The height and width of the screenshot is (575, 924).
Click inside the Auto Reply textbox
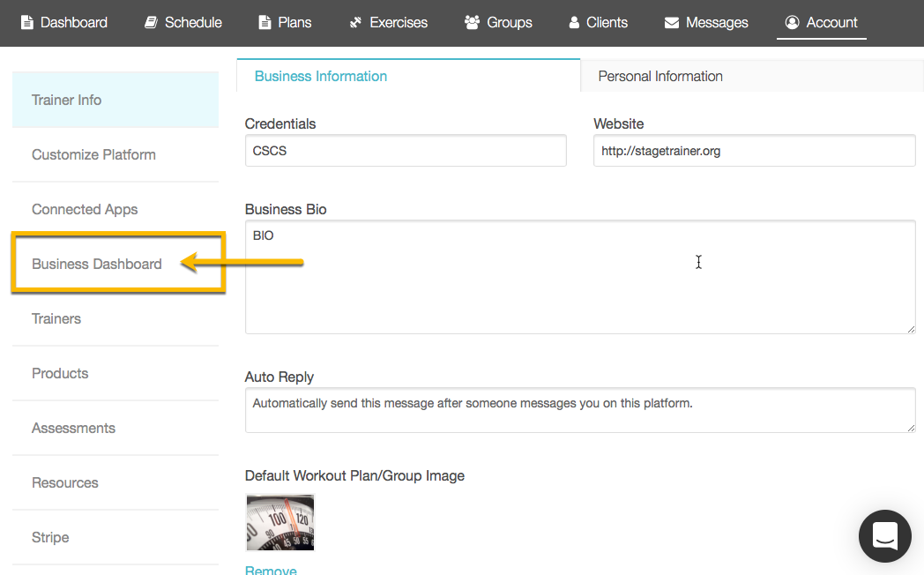pyautogui.click(x=580, y=410)
